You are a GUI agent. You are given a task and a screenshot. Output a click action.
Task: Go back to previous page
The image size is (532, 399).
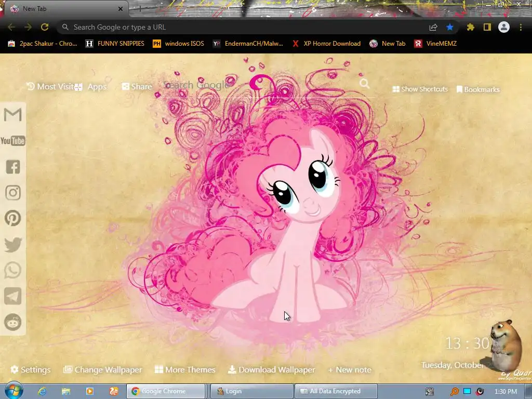point(11,27)
